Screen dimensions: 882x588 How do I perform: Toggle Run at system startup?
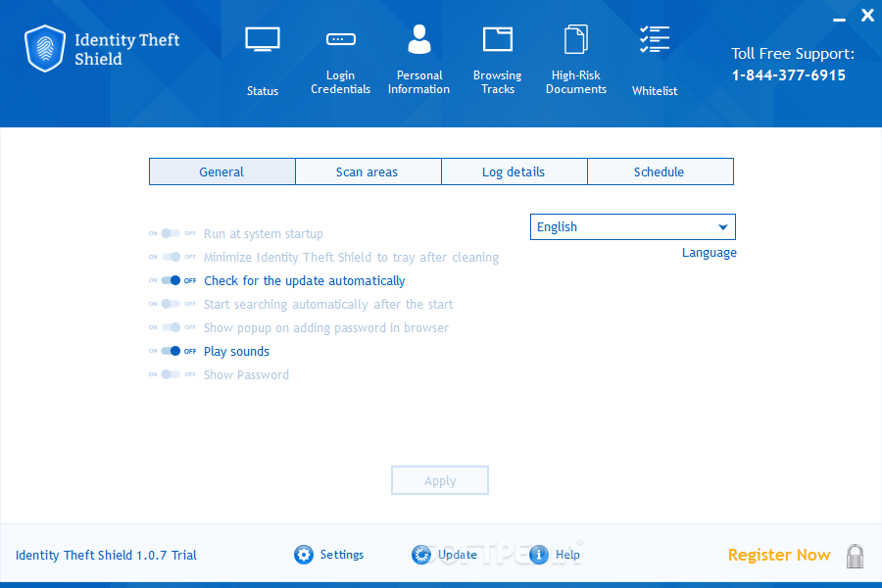click(x=171, y=233)
